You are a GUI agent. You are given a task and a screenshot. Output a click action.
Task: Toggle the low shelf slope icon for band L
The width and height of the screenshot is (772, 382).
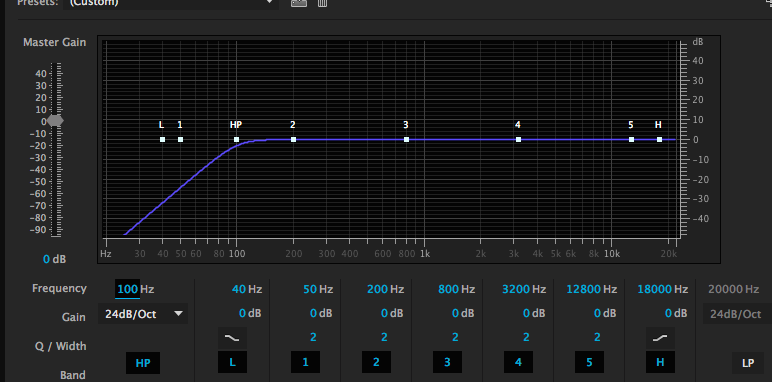232,338
